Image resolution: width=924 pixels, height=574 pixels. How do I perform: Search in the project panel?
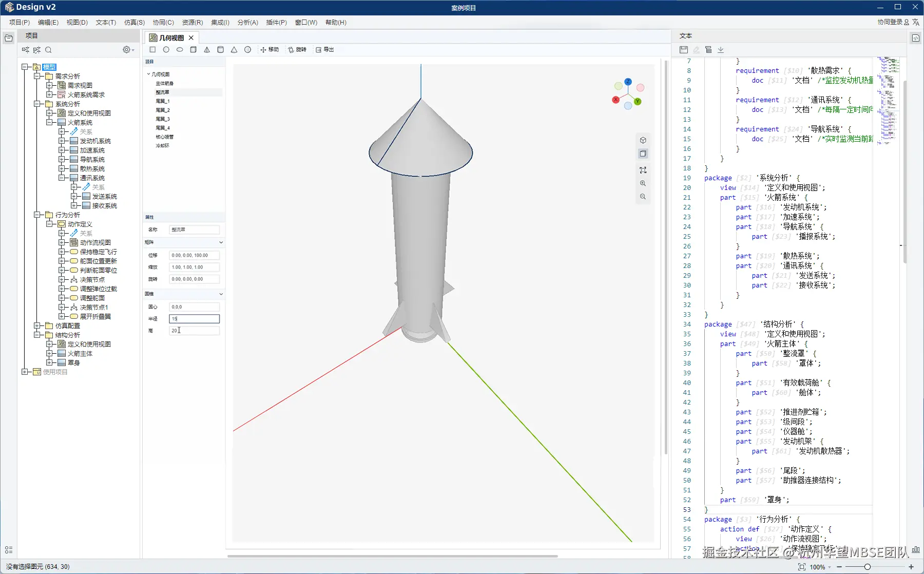tap(48, 50)
